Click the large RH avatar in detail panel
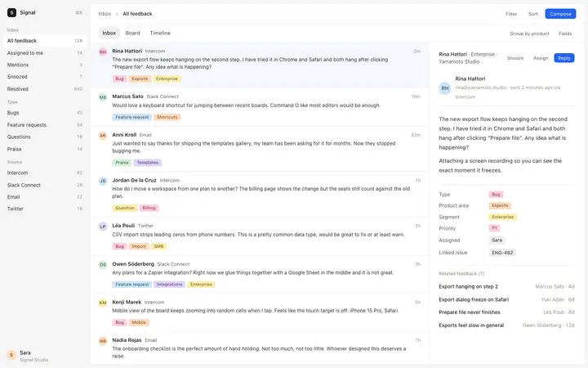Screen dimensions: 588x368 pos(445,88)
